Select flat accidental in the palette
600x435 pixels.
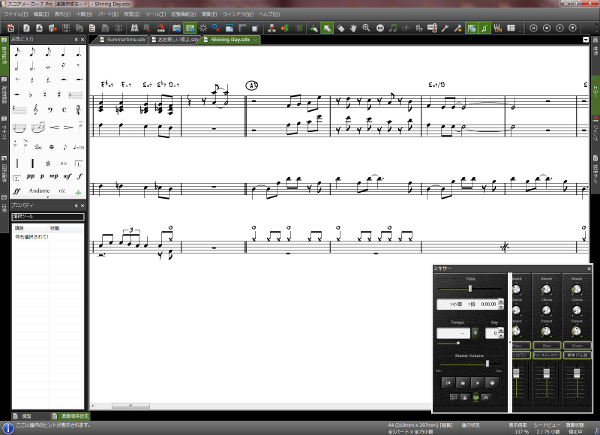(31, 94)
